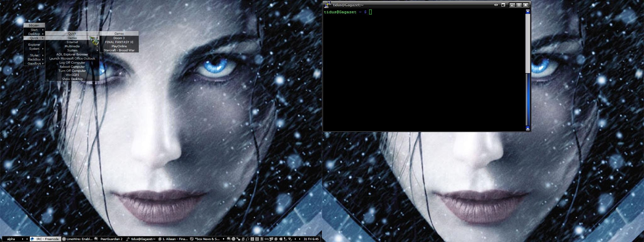The image size is (644, 242).
Task: Select Games in the Quick menu
Action: (x=72, y=38)
